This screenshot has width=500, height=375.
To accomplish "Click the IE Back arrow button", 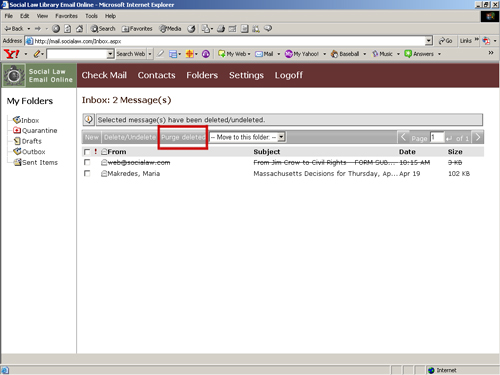I will 13,29.
